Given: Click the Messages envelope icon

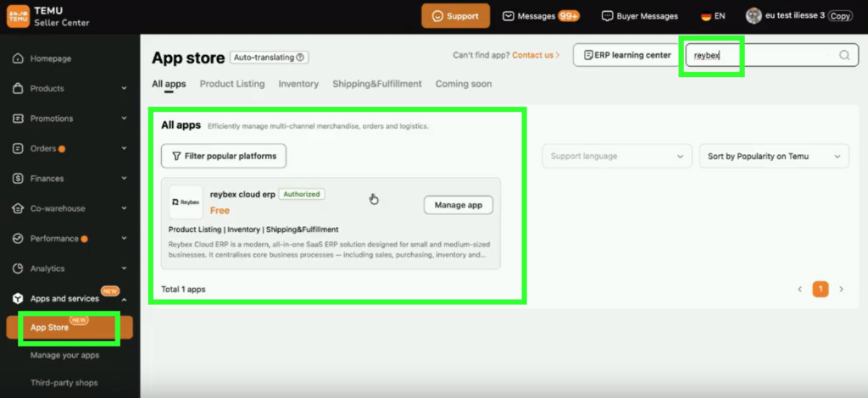Looking at the screenshot, I should click(x=509, y=16).
